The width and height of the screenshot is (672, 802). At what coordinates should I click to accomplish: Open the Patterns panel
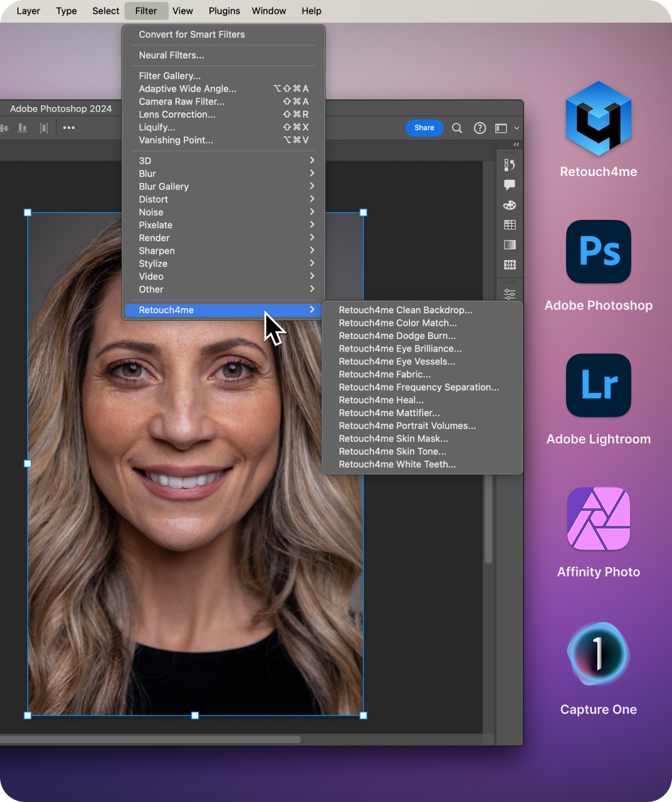tap(509, 264)
